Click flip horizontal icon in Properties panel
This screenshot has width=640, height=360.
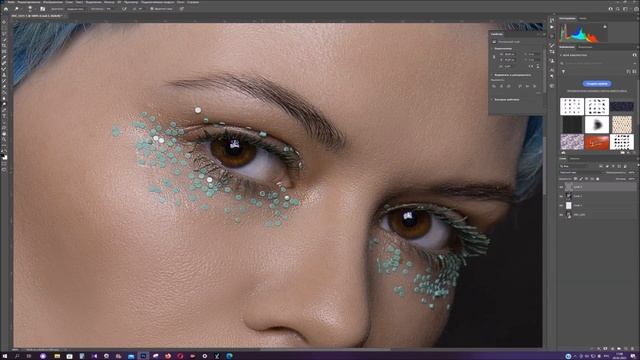pyautogui.click(x=532, y=66)
